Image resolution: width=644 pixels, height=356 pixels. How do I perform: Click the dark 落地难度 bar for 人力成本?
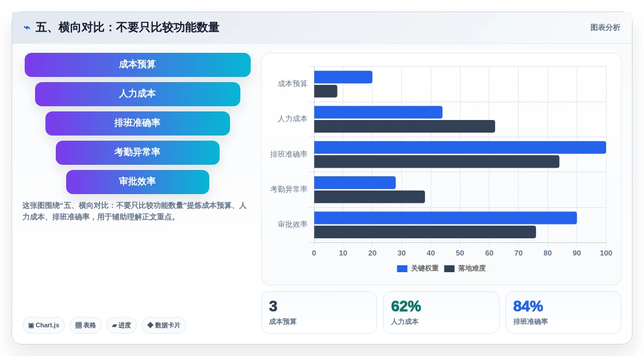point(405,126)
